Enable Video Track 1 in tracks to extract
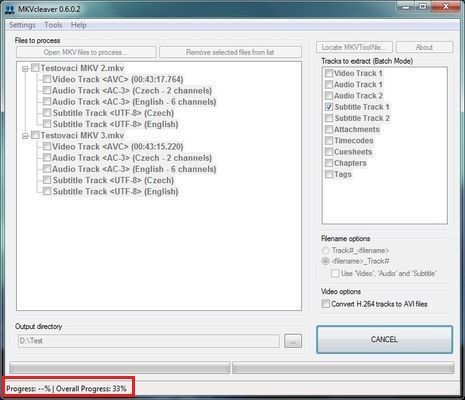This screenshot has height=400, width=465. click(x=329, y=73)
